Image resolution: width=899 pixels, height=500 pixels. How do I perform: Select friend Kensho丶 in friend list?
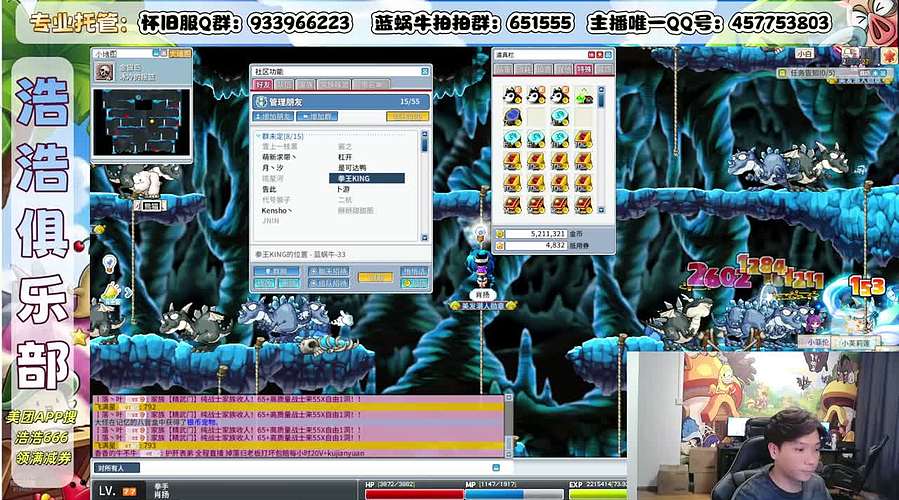(x=277, y=210)
